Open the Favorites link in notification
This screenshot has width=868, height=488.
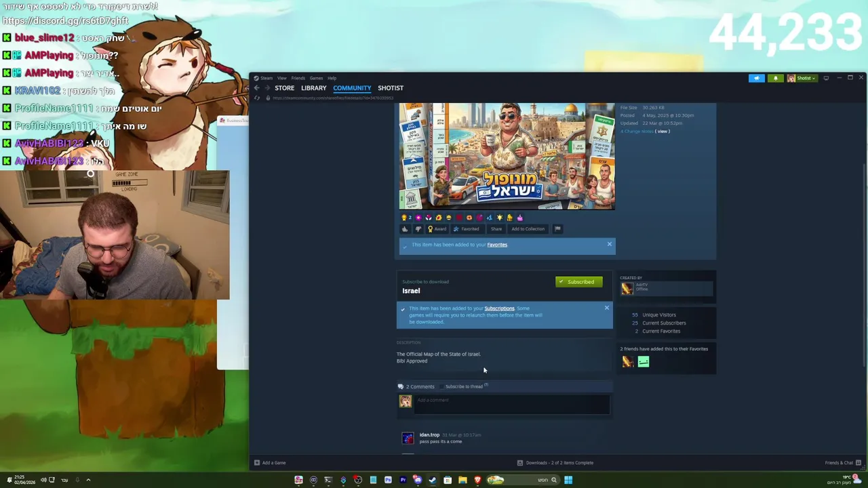[497, 245]
